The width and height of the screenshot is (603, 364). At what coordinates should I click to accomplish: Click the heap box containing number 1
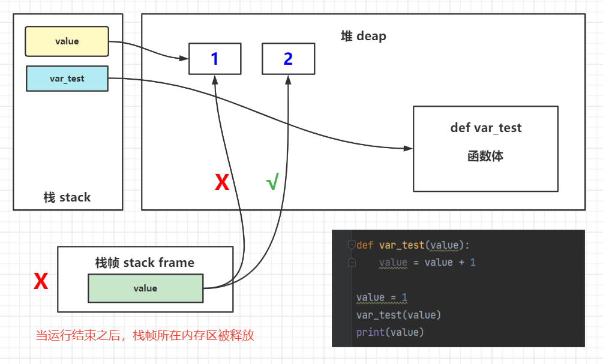tap(214, 58)
